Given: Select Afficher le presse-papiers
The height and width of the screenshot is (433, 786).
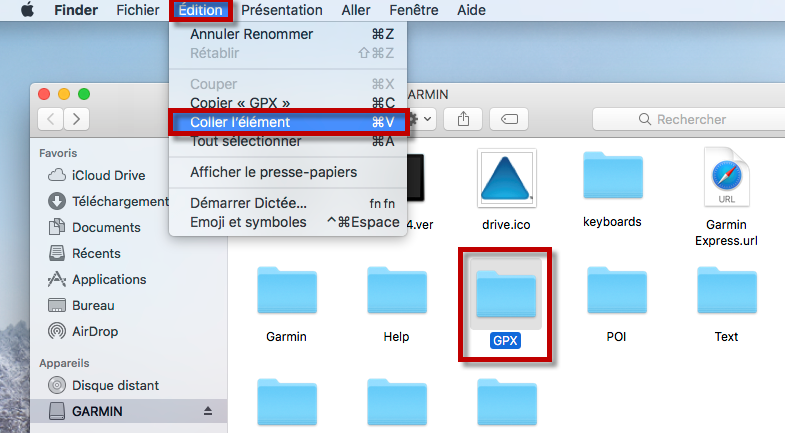Looking at the screenshot, I should (288, 172).
